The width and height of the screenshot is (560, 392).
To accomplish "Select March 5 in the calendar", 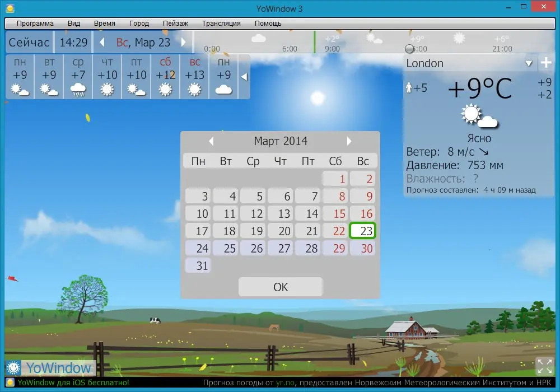I will [253, 196].
